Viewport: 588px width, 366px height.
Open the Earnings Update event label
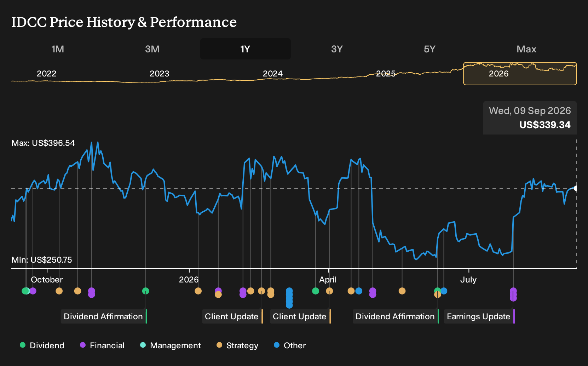click(x=479, y=316)
